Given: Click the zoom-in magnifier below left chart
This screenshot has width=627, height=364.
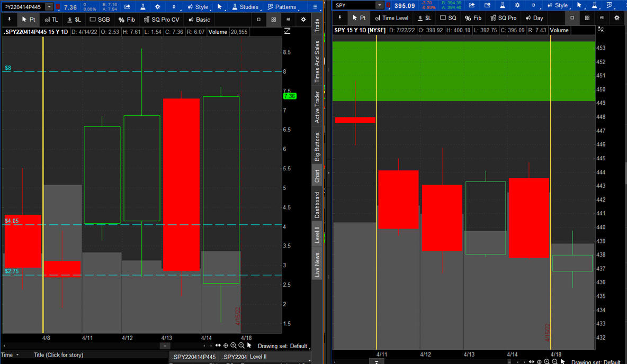Looking at the screenshot, I should point(234,345).
